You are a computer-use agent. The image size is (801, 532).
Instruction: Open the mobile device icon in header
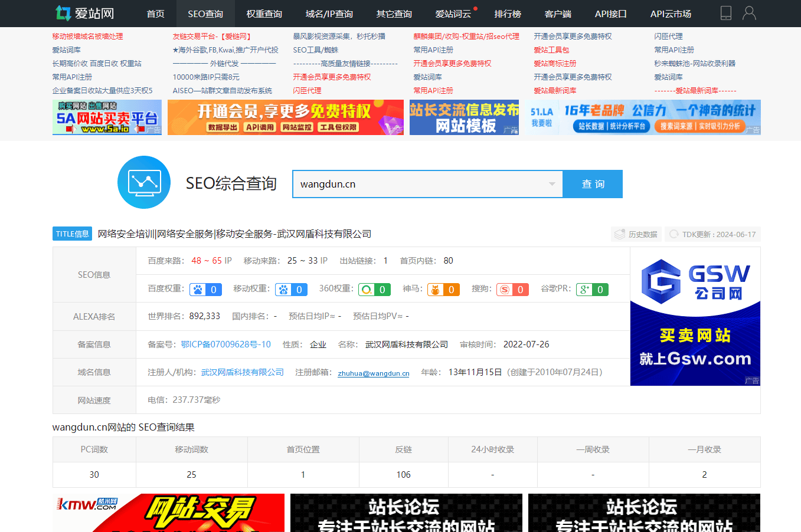pyautogui.click(x=726, y=13)
